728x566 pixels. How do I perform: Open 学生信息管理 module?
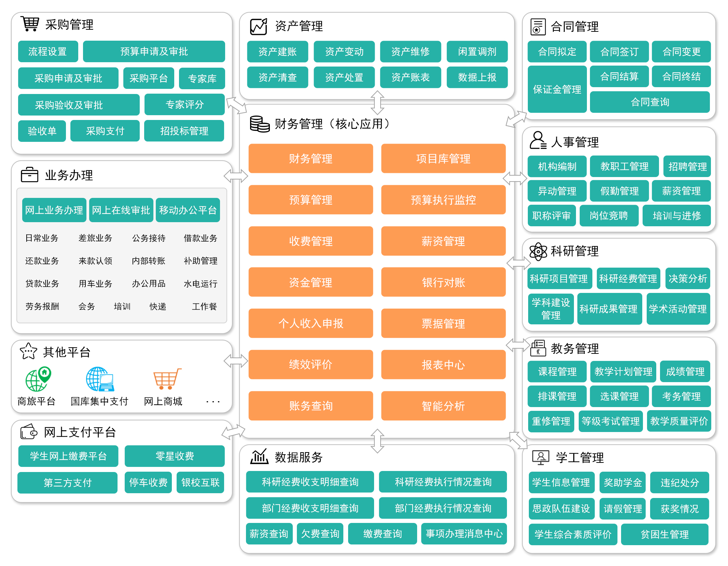coord(561,483)
